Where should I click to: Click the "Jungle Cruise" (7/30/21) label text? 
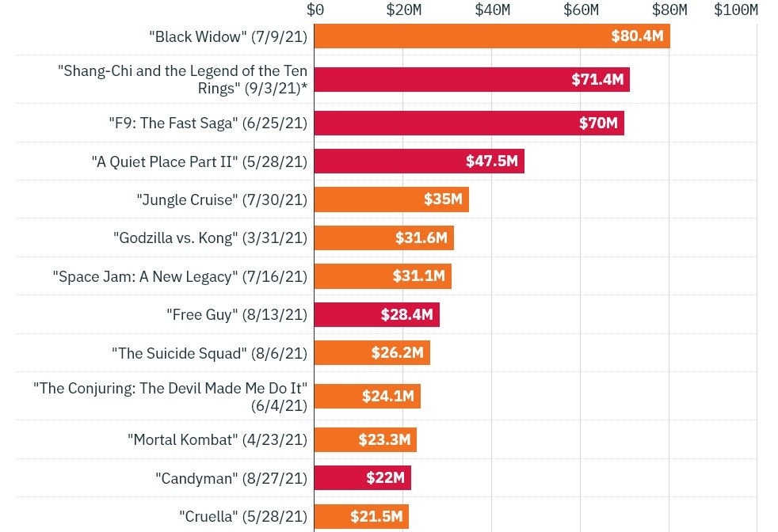point(221,199)
